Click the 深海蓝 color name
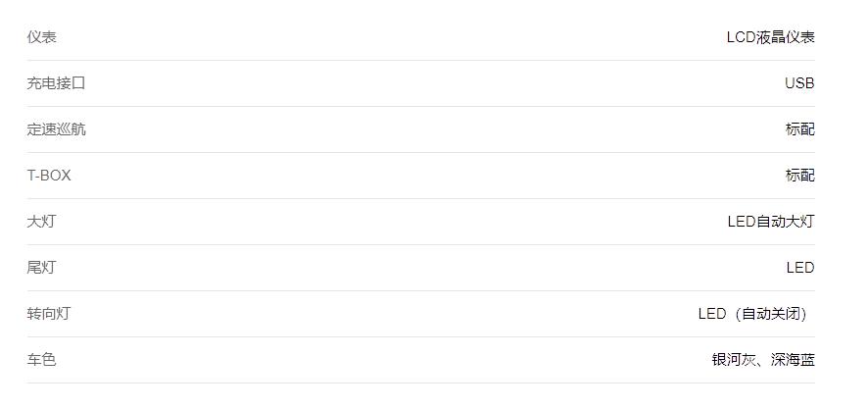 (793, 360)
